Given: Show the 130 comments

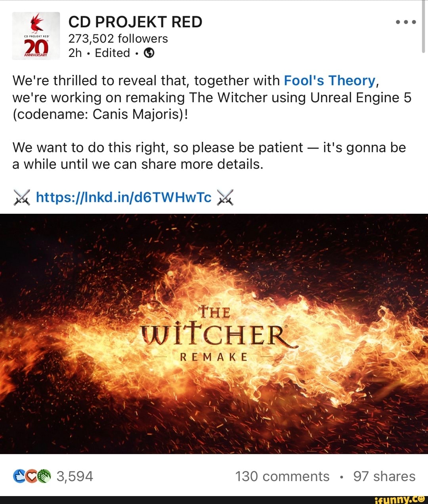Looking at the screenshot, I should tap(282, 476).
